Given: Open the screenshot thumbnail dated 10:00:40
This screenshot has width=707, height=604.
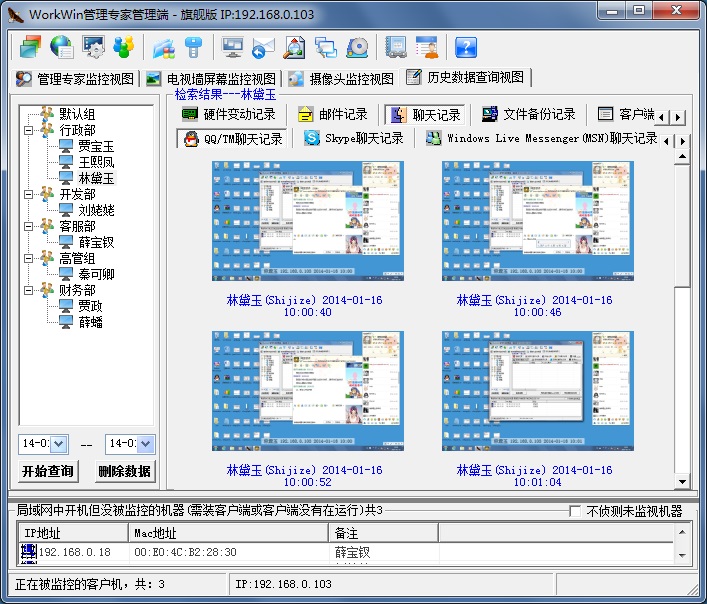Looking at the screenshot, I should (308, 221).
